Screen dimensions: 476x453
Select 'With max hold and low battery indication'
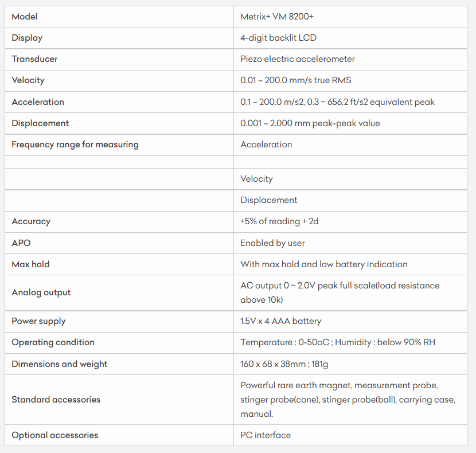323,264
